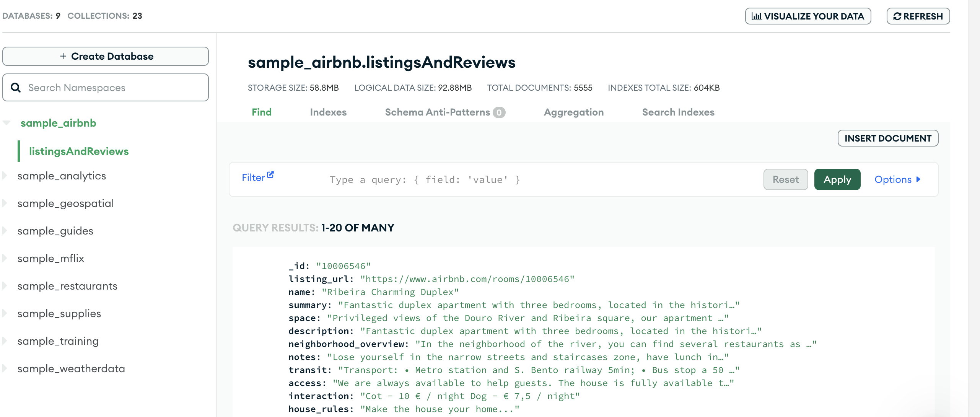Collapse the sample_airbnb database tree
Viewport: 980px width, 417px height.
point(7,123)
